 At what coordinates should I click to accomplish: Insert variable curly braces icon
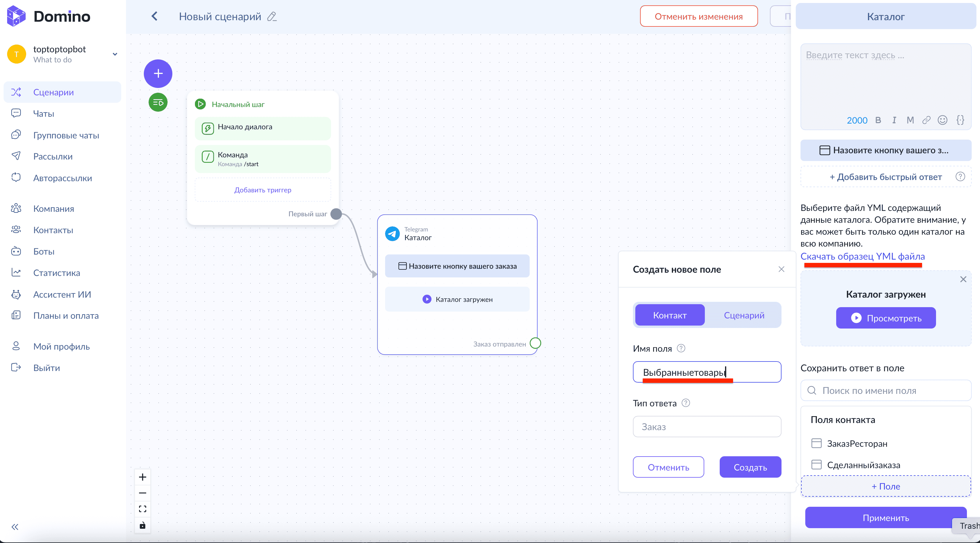click(x=960, y=120)
